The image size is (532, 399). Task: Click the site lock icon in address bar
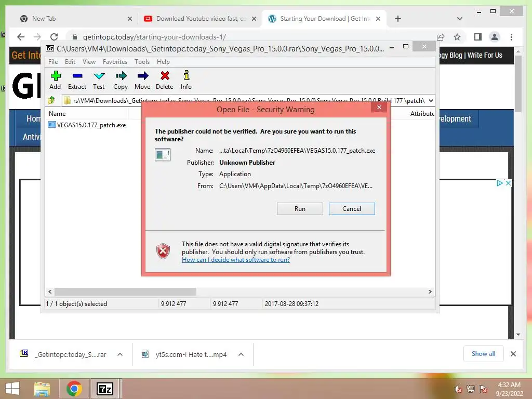tap(75, 37)
